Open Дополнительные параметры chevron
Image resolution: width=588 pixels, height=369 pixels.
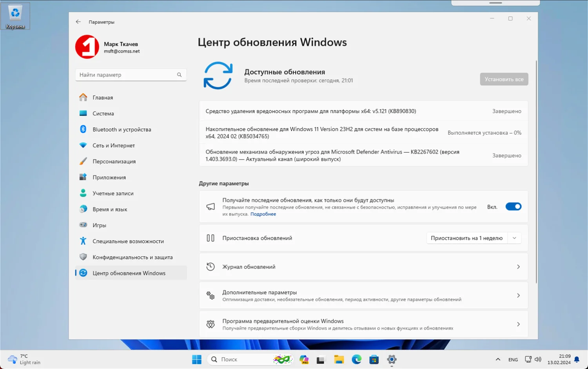[x=518, y=295]
